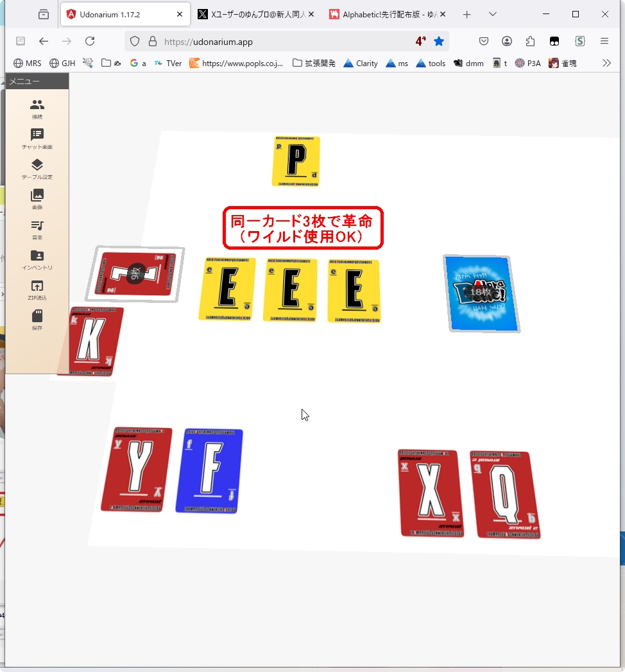The width and height of the screenshot is (625, 672).
Task: Select the first yellow E card
Action: pyautogui.click(x=227, y=289)
